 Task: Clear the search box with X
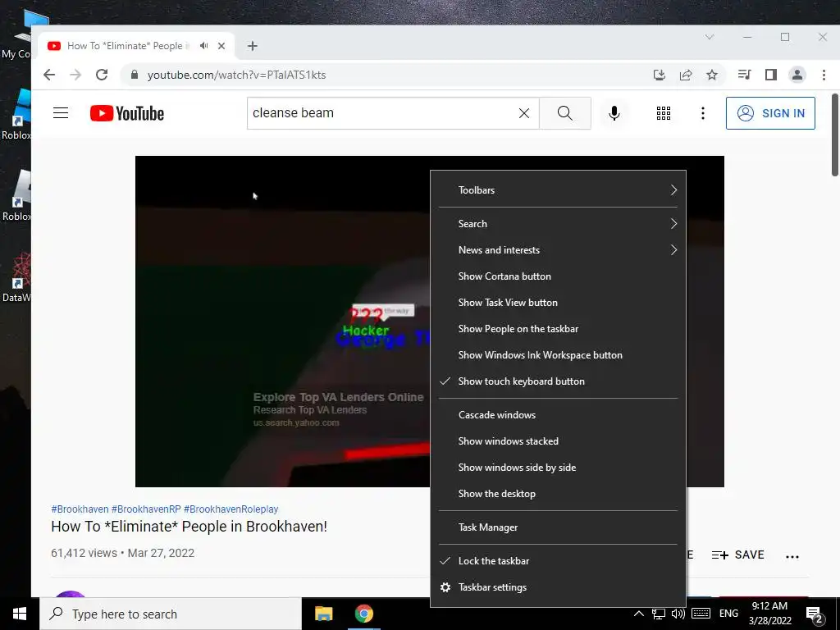tap(524, 113)
